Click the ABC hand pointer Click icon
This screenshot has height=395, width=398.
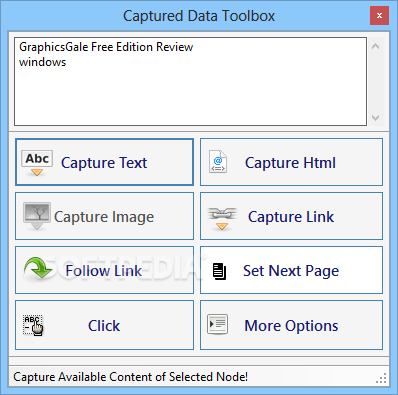pyautogui.click(x=33, y=325)
